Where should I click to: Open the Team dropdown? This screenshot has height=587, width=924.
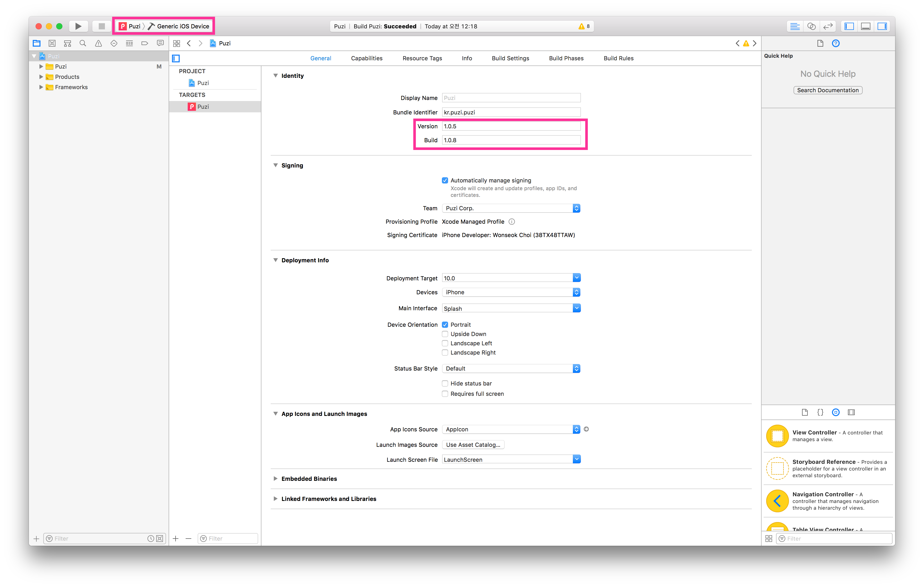click(x=511, y=208)
